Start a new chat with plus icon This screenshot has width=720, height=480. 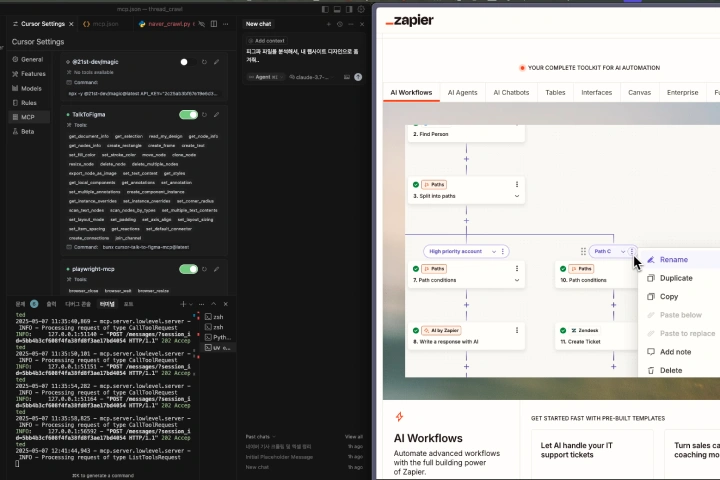point(328,24)
